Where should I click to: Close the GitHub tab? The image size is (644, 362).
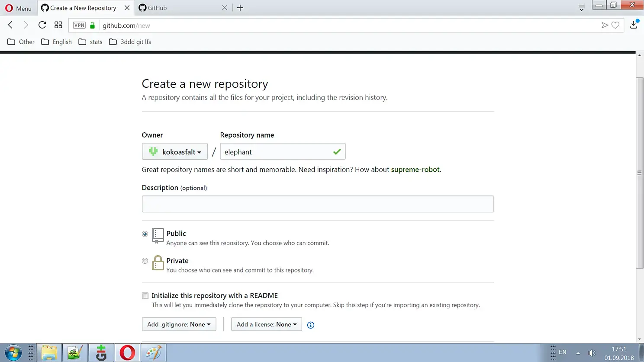tap(225, 8)
